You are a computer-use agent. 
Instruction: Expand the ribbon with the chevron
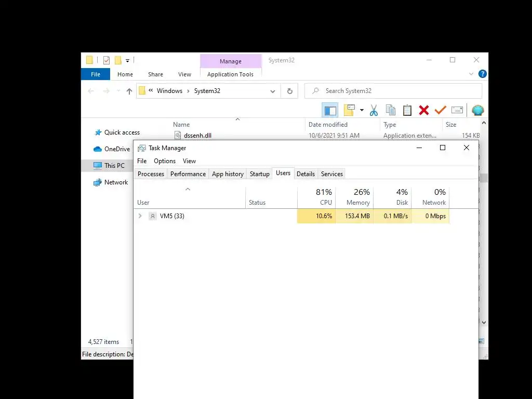pos(471,74)
